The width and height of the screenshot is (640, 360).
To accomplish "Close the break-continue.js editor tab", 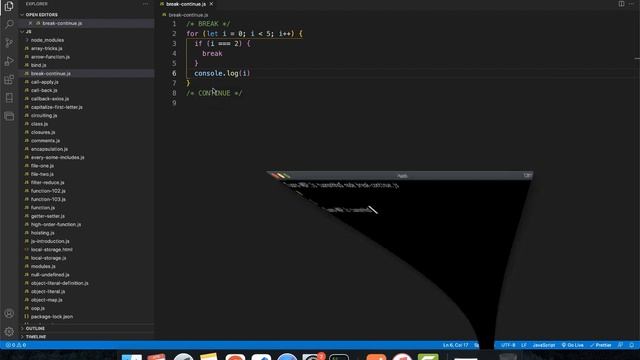I will tap(211, 4).
